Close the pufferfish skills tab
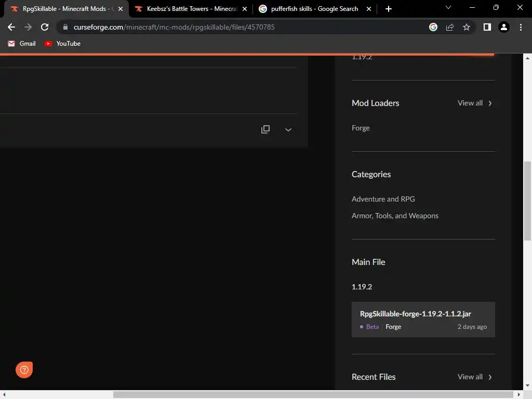Viewport: 532px width, 399px height. pyautogui.click(x=369, y=9)
